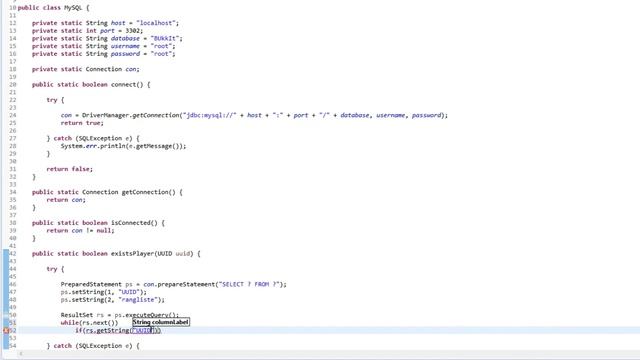Click the existsPlayer method name
Image resolution: width=640 pixels, height=360 pixels.
[x=132, y=253]
